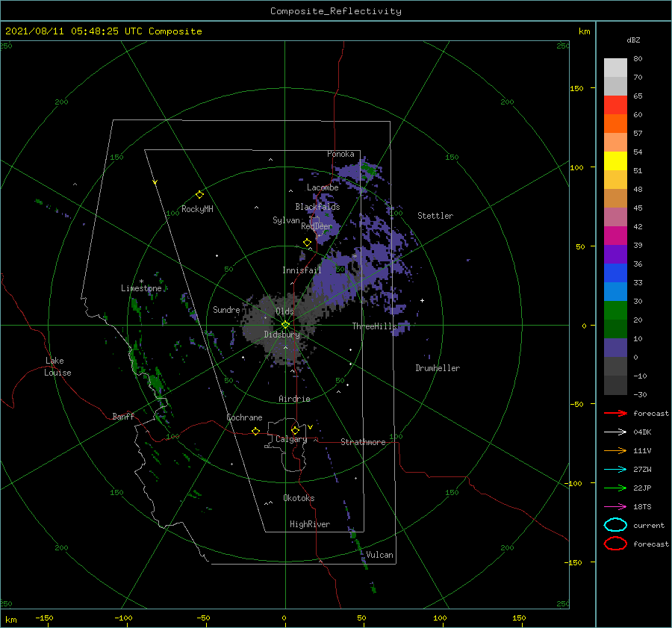Click the Composite_Reflectivity title
672x628 pixels.
coord(336,11)
